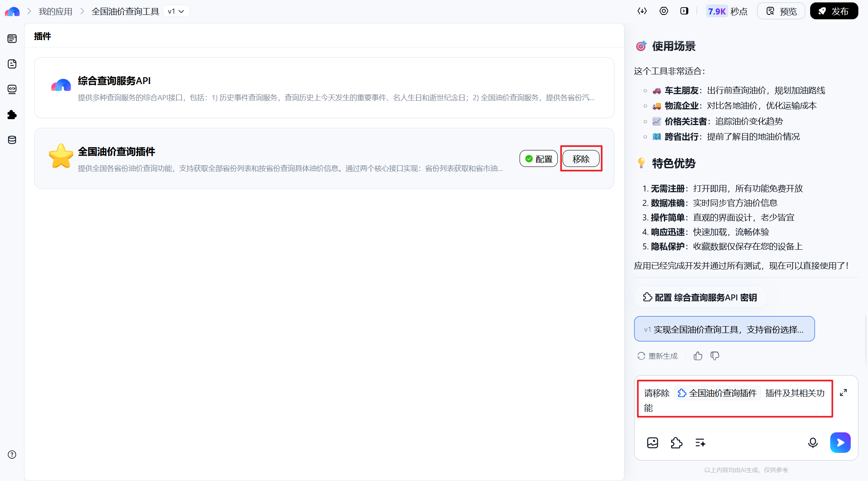
Task: Click the thumbs up feedback icon
Action: (x=698, y=356)
